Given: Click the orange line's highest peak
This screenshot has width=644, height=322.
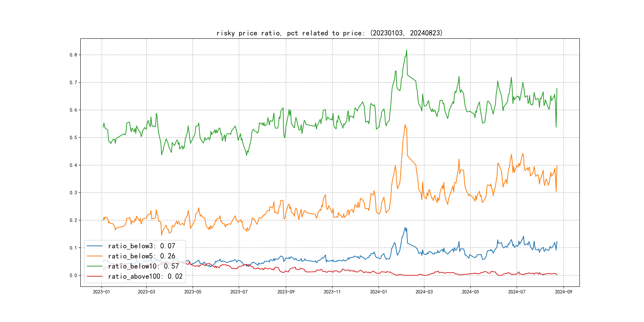Looking at the screenshot, I should coord(405,125).
